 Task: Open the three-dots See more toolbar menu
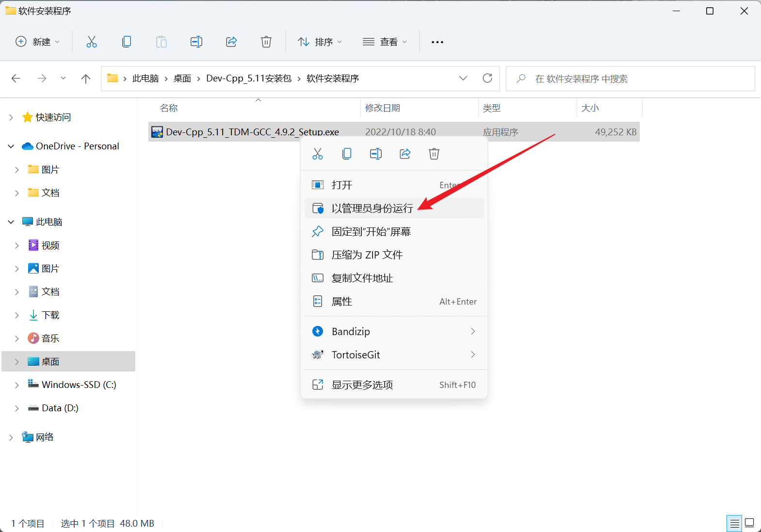[x=437, y=42]
